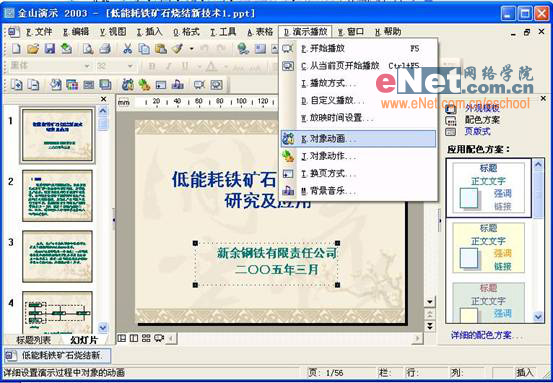
Task: Expand the undo dropdown arrow beside painter
Action: click(192, 49)
